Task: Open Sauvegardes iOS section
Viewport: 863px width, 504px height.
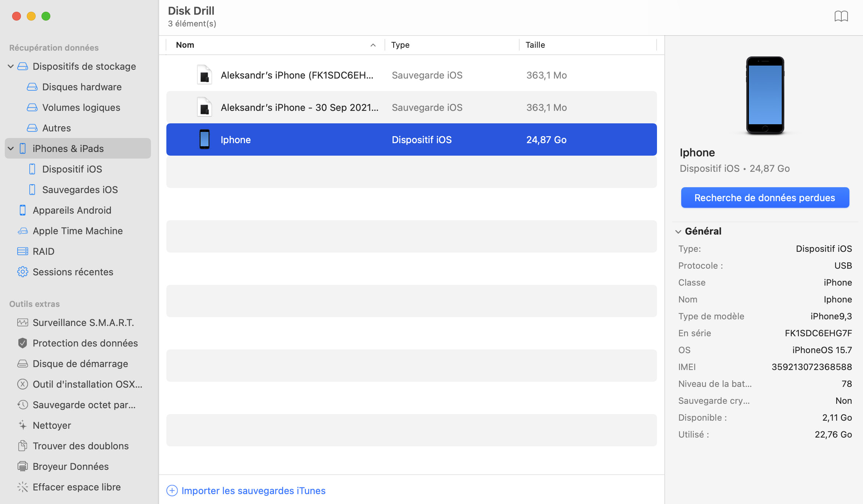Action: coord(80,190)
